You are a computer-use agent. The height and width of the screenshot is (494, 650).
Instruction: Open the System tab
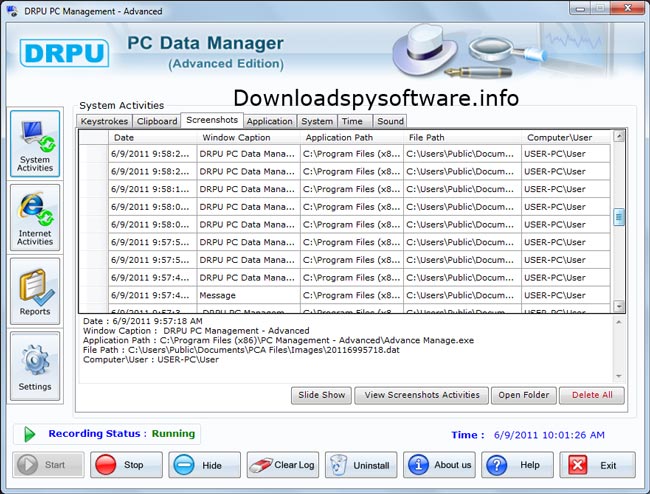pyautogui.click(x=317, y=121)
